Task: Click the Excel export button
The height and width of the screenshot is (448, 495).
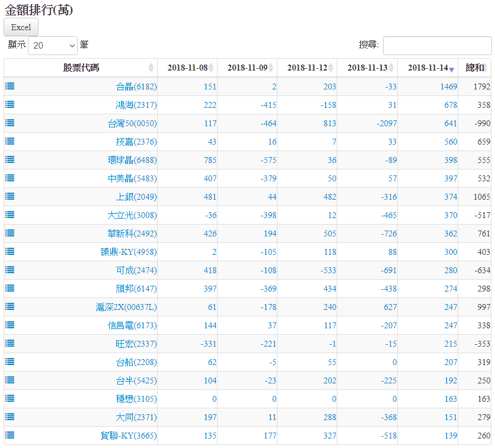Action: (21, 27)
